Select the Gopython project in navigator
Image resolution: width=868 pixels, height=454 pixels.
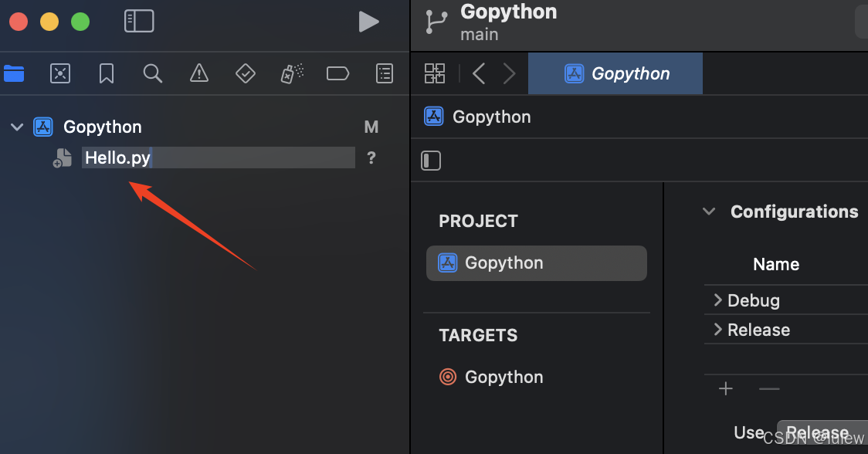pos(103,127)
